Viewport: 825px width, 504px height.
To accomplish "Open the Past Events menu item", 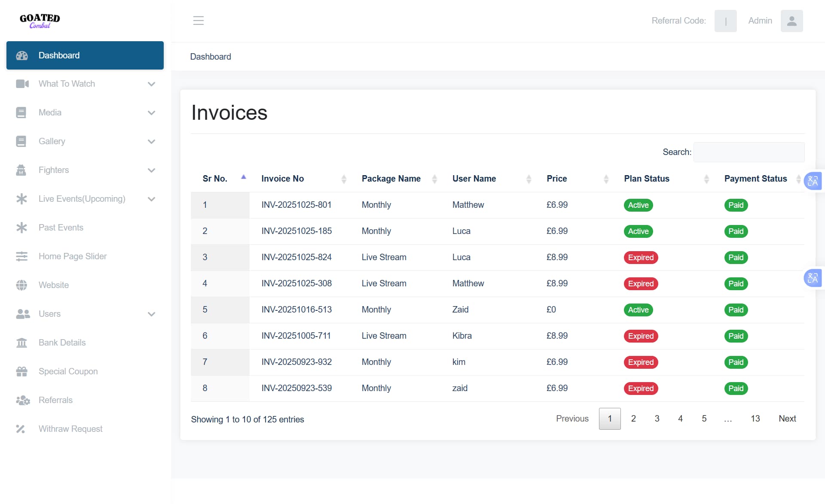I will [61, 228].
